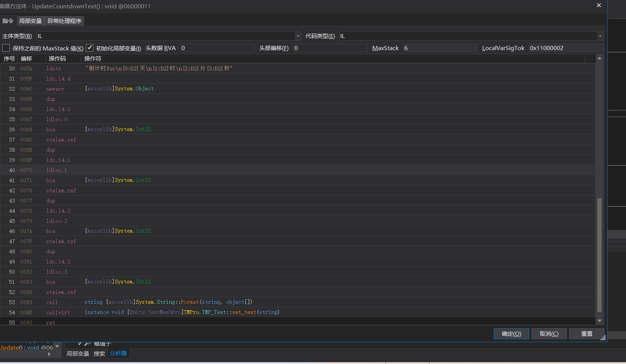
Task: Select the stelem.ref opcode in row 42
Action: (61, 190)
